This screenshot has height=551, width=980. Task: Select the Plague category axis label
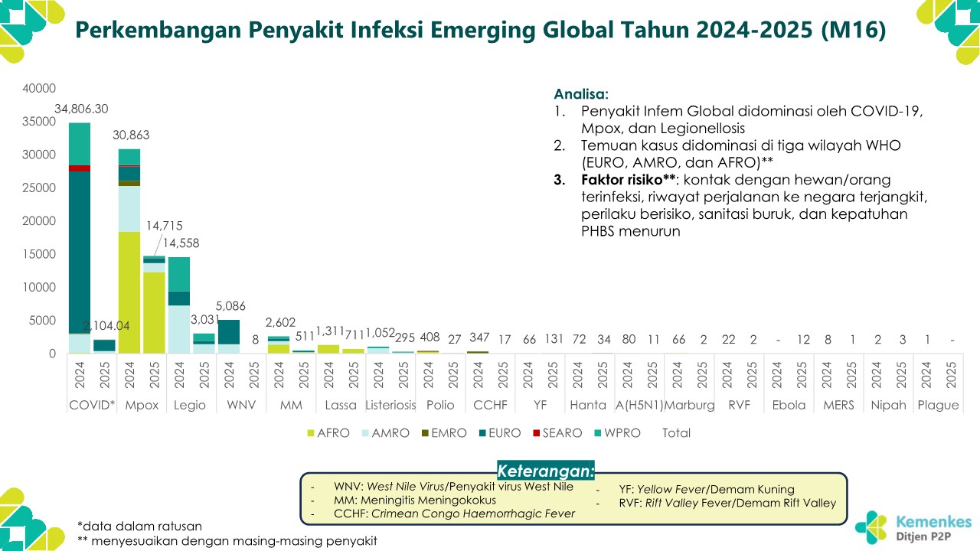click(x=938, y=406)
